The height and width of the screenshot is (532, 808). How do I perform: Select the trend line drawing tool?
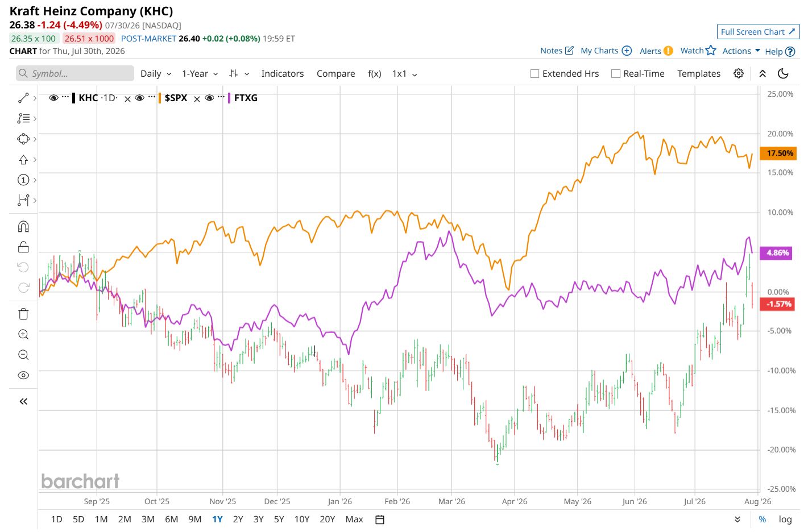coord(23,98)
